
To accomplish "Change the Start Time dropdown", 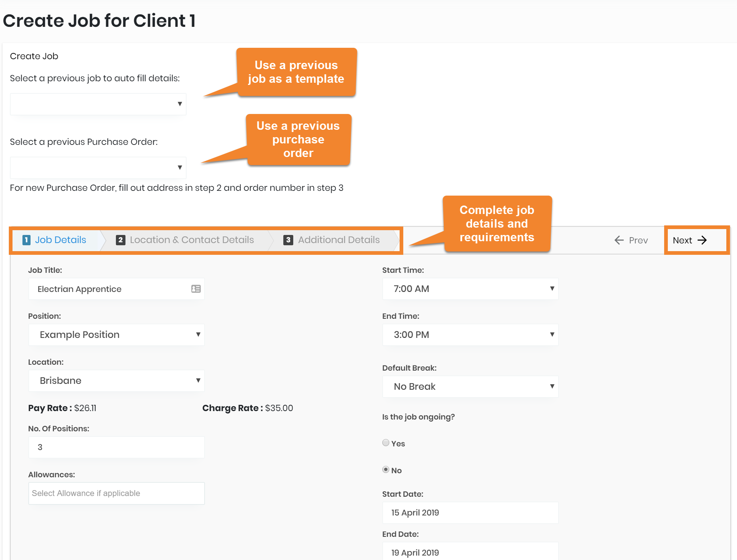I will click(470, 289).
